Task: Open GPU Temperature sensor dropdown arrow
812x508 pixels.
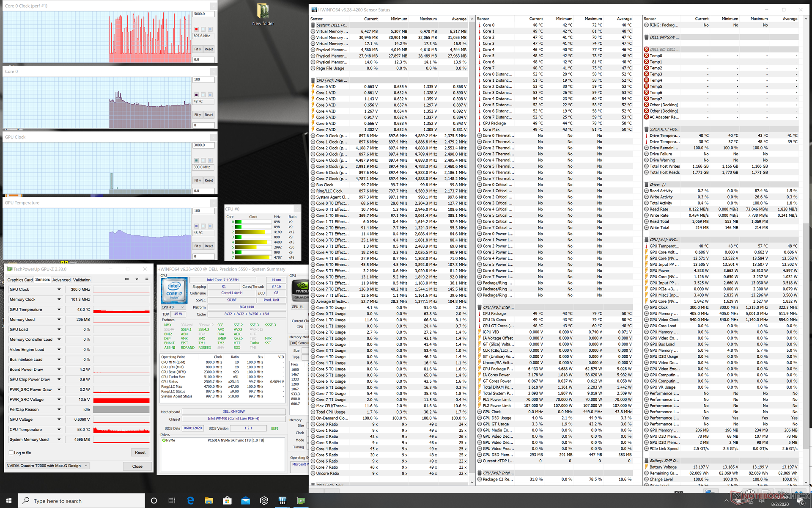Action: [59, 309]
